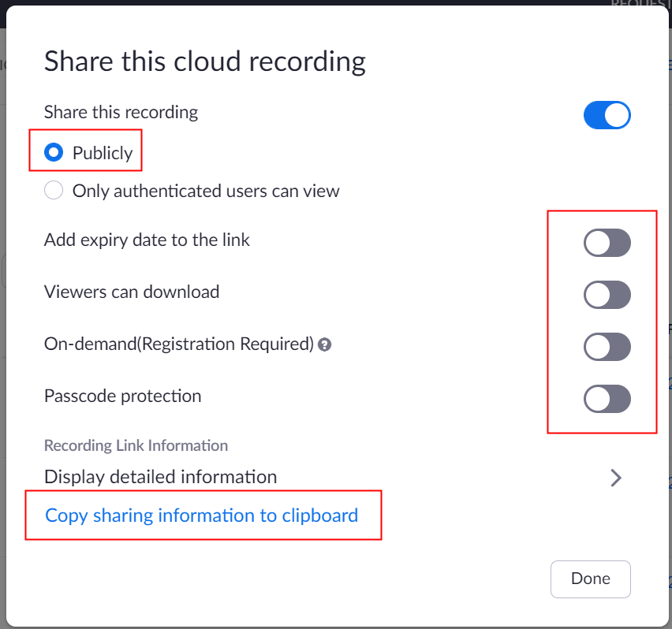Expand Display detailed information chevron
Image resolution: width=672 pixels, height=629 pixels.
616,478
